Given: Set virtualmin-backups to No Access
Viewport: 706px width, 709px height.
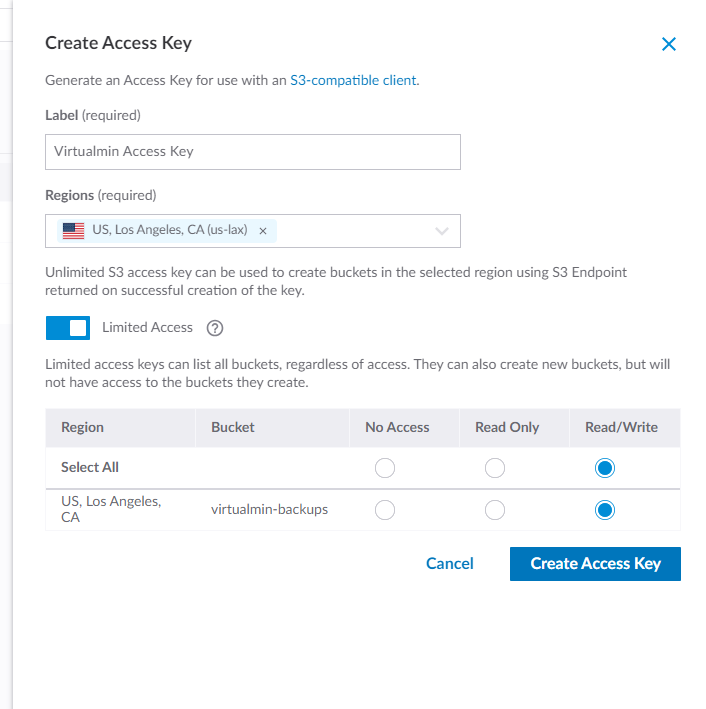Looking at the screenshot, I should (x=385, y=510).
